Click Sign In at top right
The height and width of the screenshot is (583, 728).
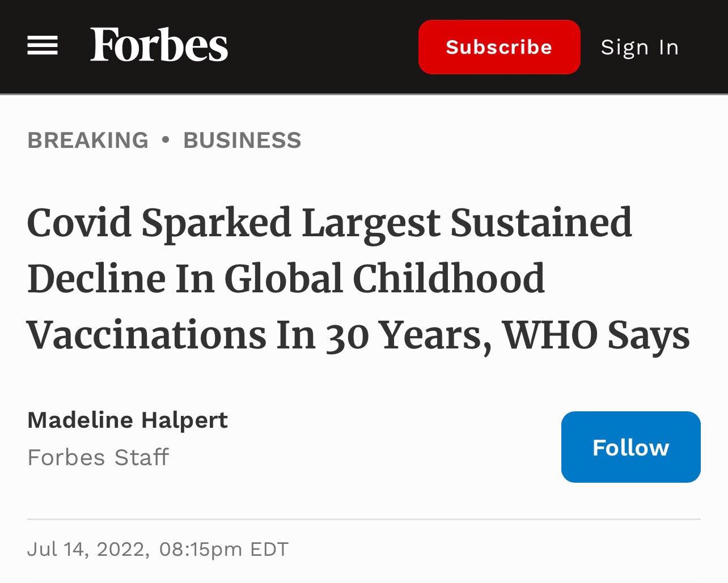pyautogui.click(x=640, y=47)
